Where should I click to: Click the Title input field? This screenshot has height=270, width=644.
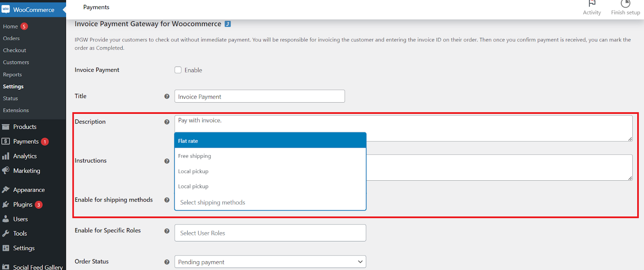(x=260, y=96)
